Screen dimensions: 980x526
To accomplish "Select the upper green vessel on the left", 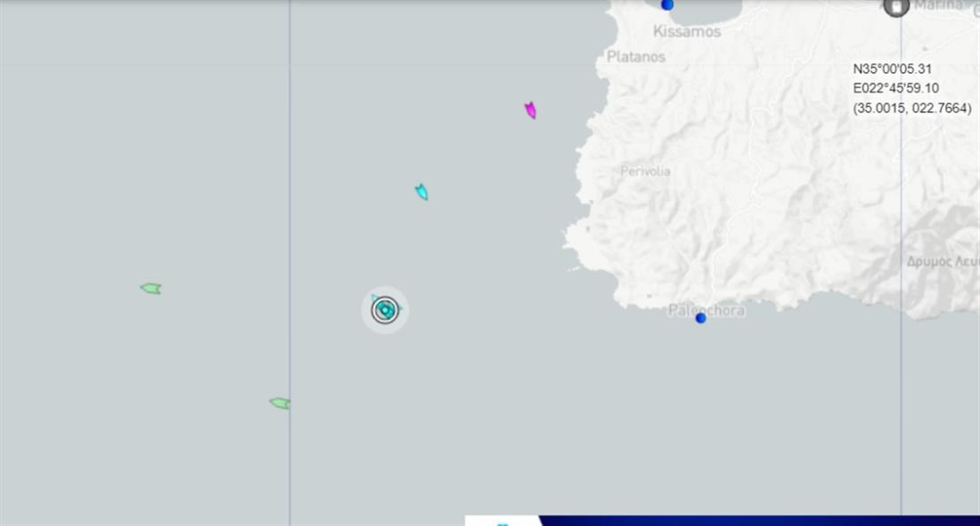I will [x=151, y=288].
